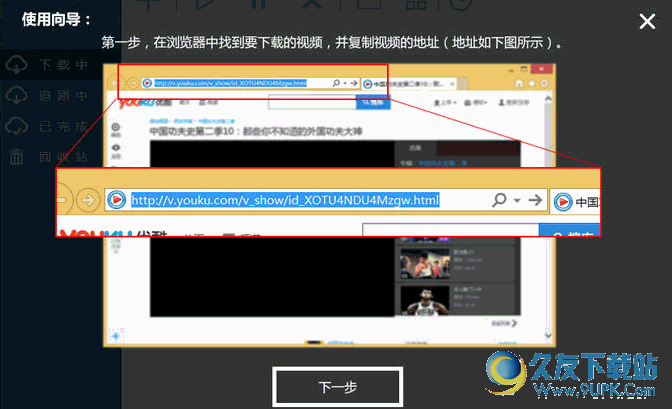Click the tutorial screenshot showing the Youku page

tap(329, 205)
